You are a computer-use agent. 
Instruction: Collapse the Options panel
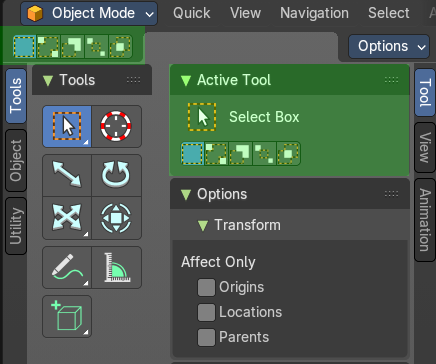pos(186,194)
